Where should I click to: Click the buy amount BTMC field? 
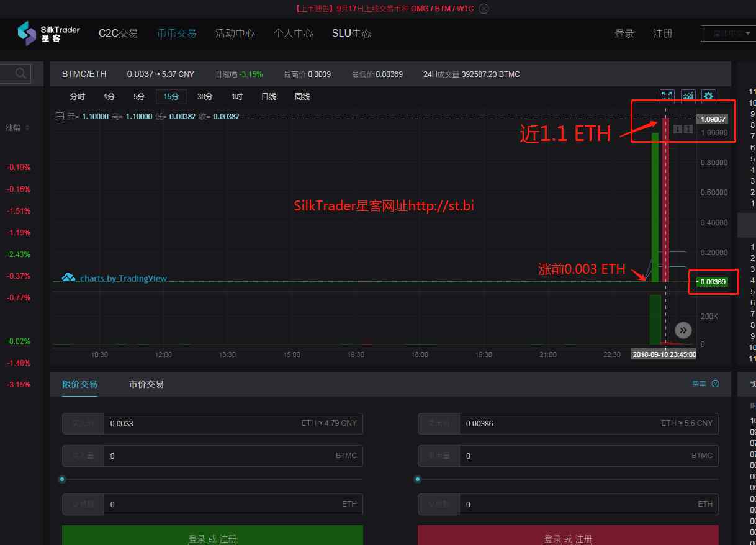click(x=213, y=456)
